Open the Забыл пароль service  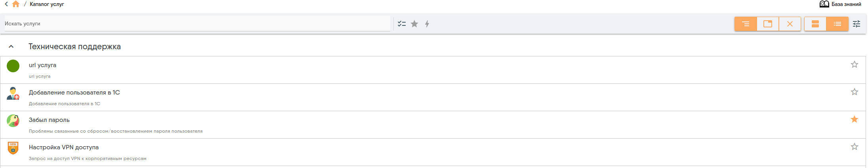[x=433, y=125]
